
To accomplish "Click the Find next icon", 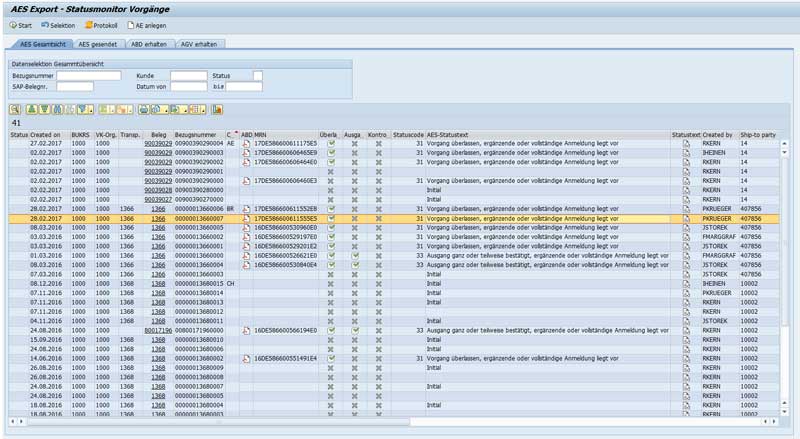I will tap(70, 110).
